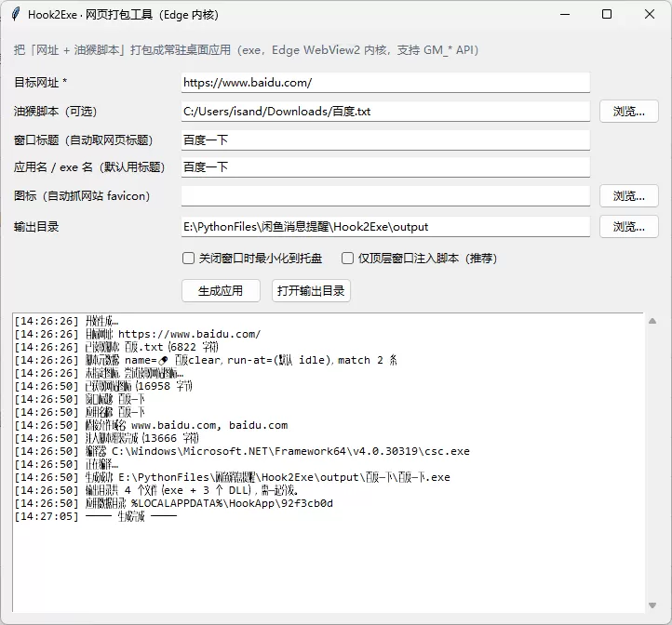
Task: Click 浏览 button beside the output directory
Action: coord(628,227)
